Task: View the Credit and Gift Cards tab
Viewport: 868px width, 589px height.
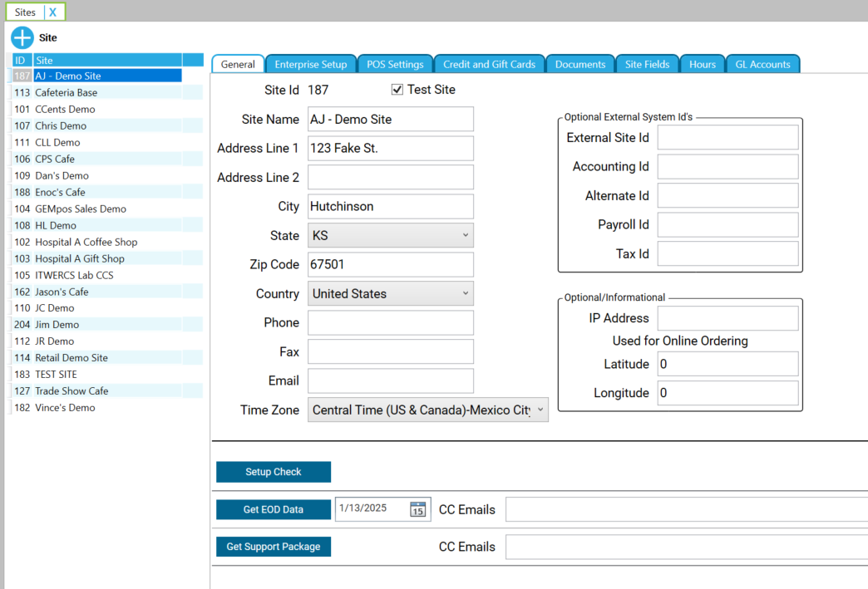Action: 489,63
